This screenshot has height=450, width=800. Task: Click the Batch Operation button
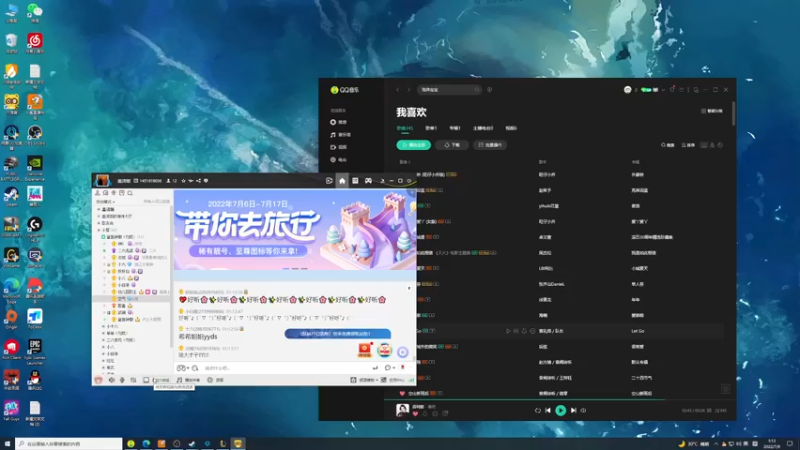tap(490, 145)
